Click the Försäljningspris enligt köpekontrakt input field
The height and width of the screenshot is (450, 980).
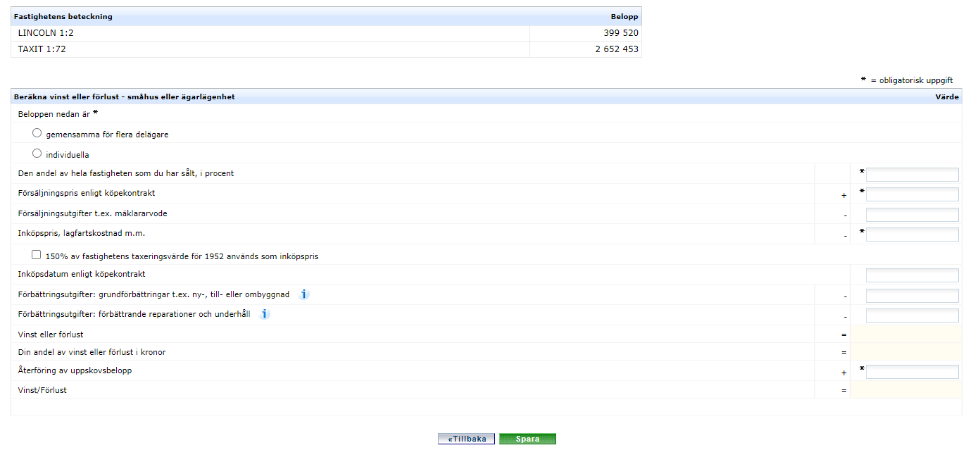(912, 194)
